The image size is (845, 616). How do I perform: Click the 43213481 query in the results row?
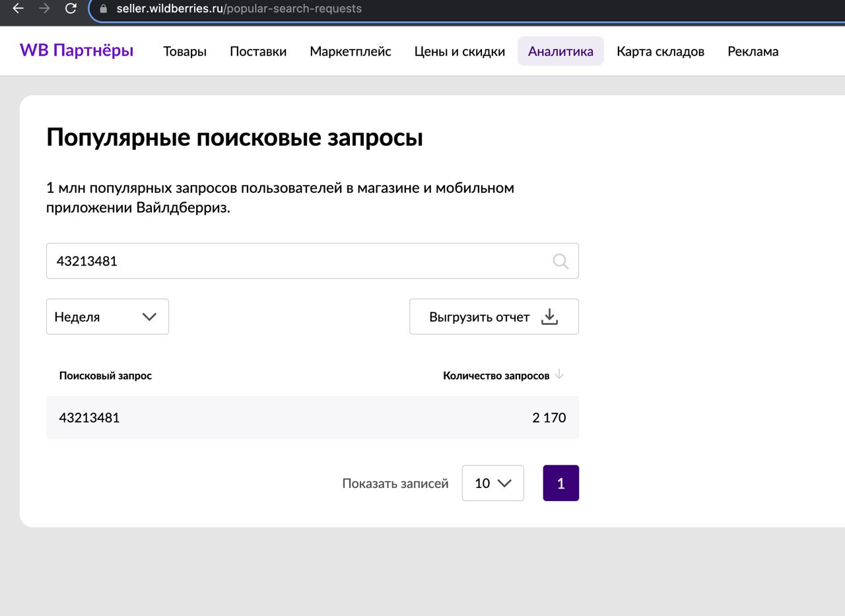point(89,418)
